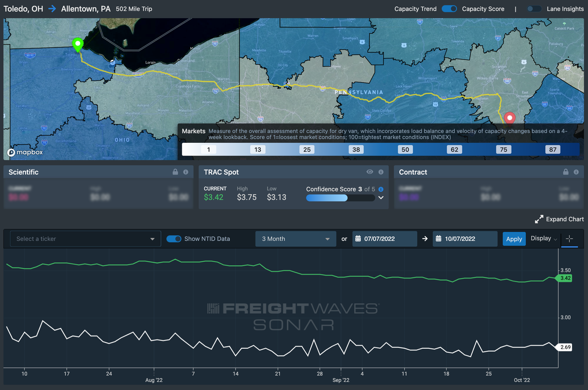Click the Sep '22 axis label

tap(341, 380)
